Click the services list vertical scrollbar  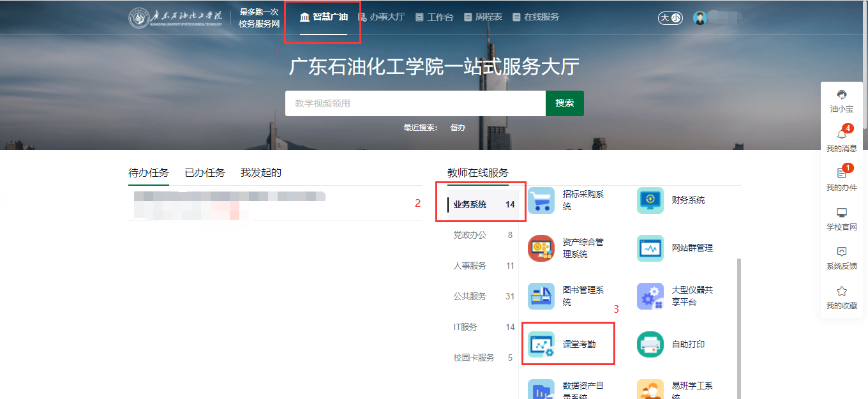[x=739, y=329]
